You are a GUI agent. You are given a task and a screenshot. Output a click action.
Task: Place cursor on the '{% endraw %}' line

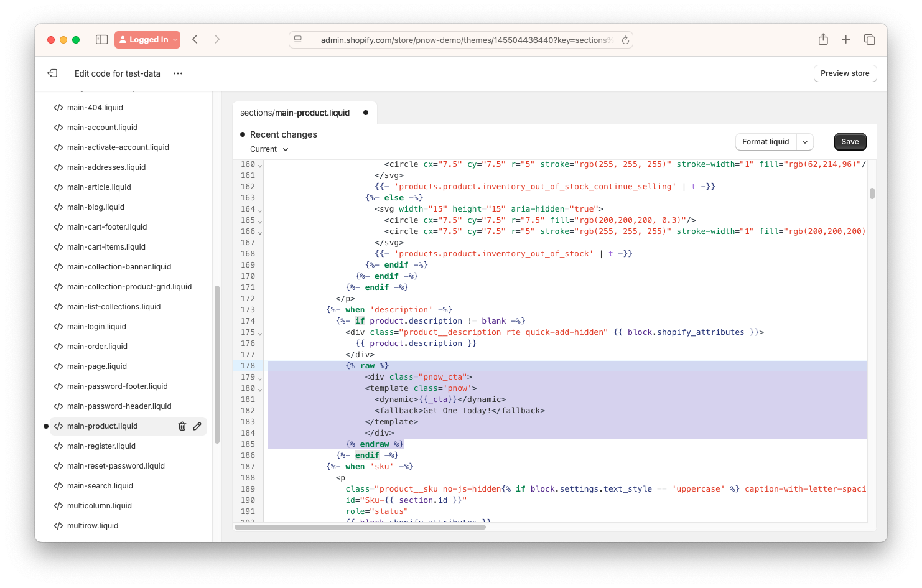click(x=375, y=444)
